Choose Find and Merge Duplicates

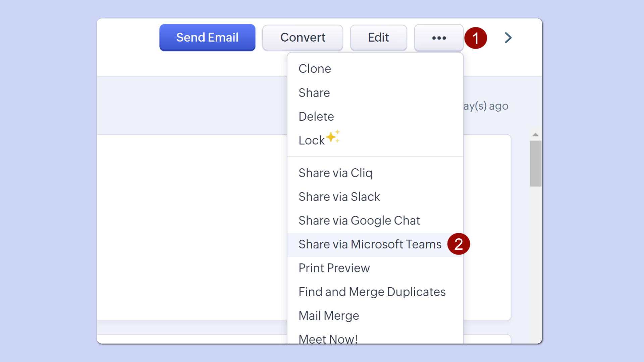(x=372, y=292)
